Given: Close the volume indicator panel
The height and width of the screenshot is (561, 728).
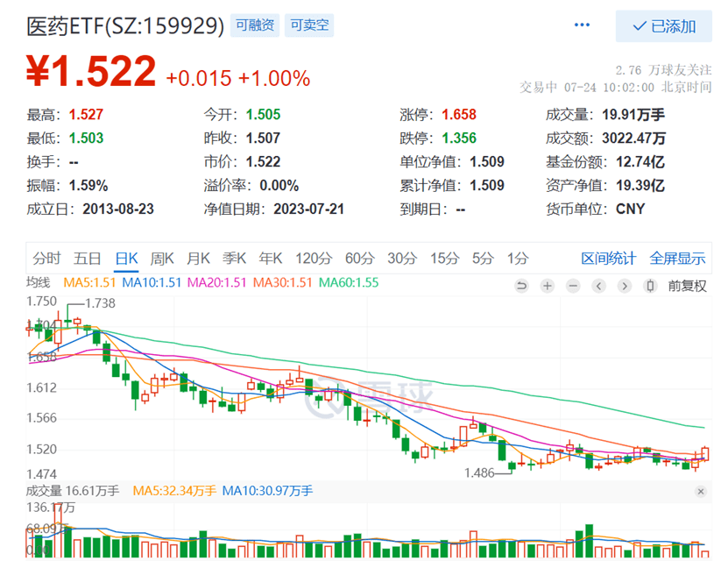Looking at the screenshot, I should [700, 492].
